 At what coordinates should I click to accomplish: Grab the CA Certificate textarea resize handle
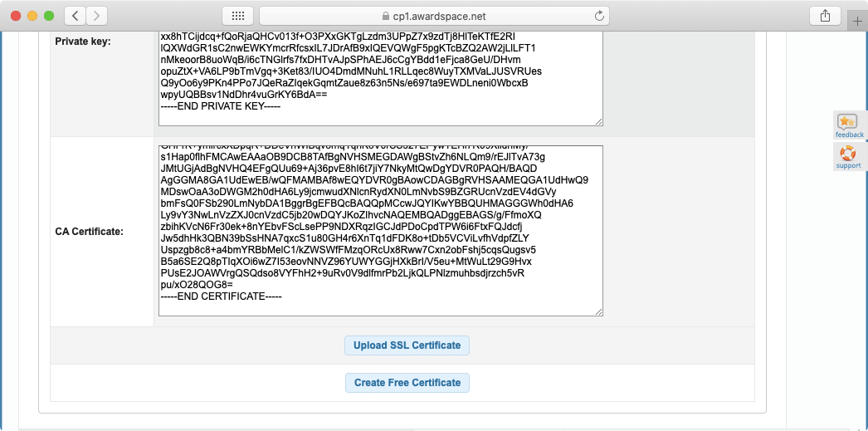pyautogui.click(x=598, y=311)
